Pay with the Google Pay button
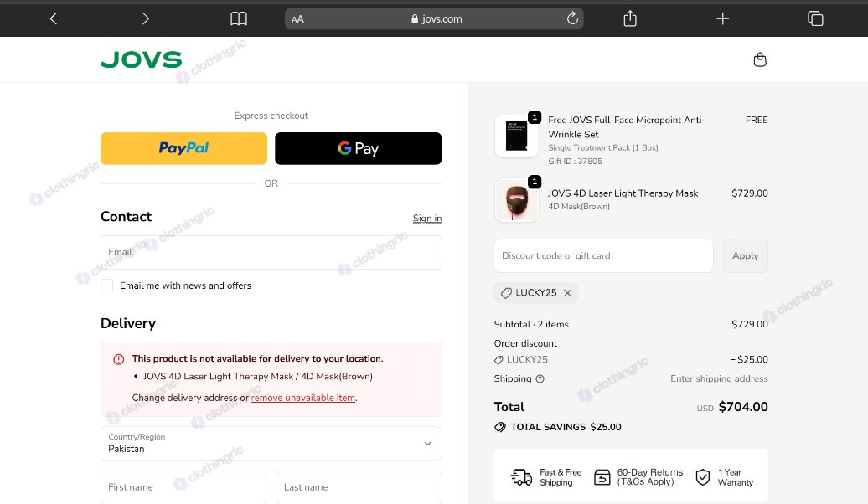Screen dimensions: 868x504 (x=358, y=148)
